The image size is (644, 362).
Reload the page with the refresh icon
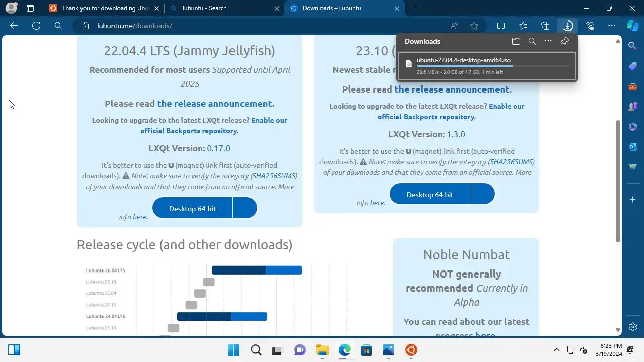[x=36, y=26]
